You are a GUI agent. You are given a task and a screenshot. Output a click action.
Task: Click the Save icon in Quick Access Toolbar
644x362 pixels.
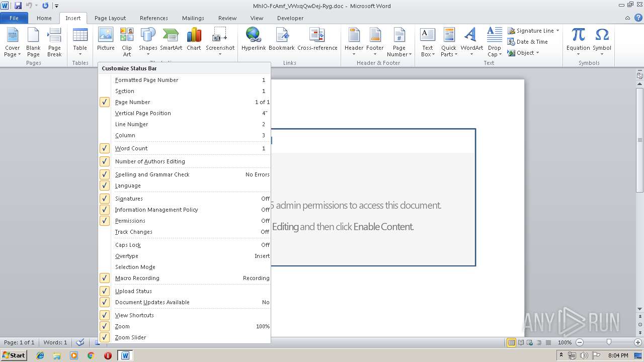click(x=18, y=6)
